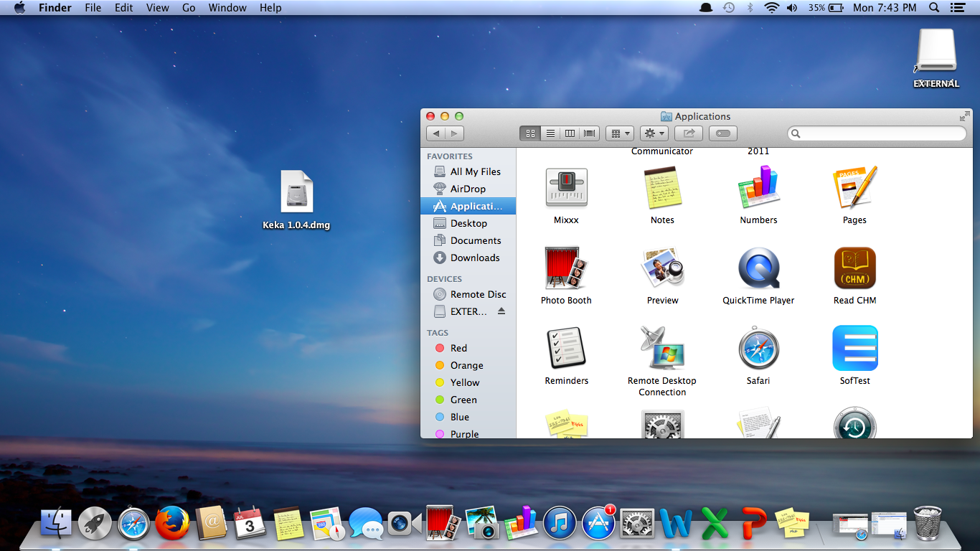Select the Orange tag

[468, 365]
